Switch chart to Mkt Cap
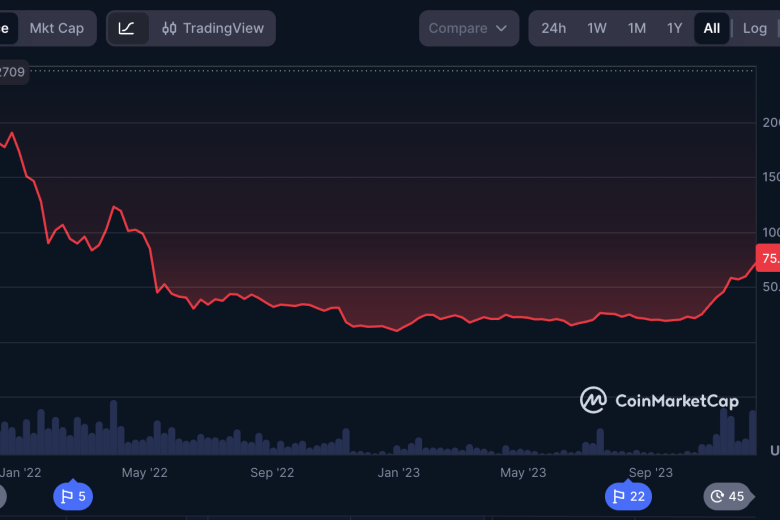This screenshot has width=780, height=520. (57, 28)
